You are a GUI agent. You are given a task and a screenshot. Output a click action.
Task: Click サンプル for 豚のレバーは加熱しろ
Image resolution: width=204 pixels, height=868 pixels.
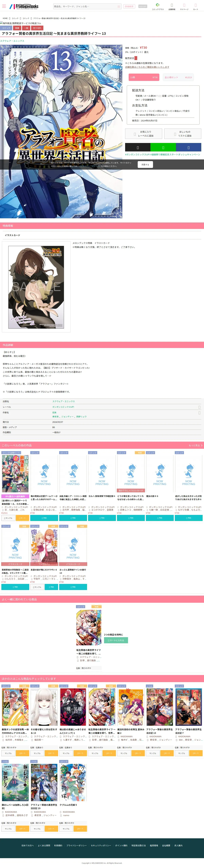8,829
